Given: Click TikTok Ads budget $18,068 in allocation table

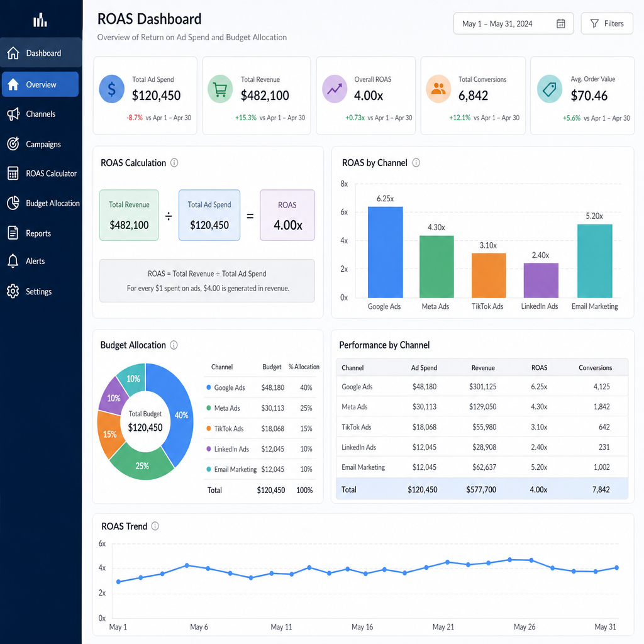Looking at the screenshot, I should click(x=273, y=429).
